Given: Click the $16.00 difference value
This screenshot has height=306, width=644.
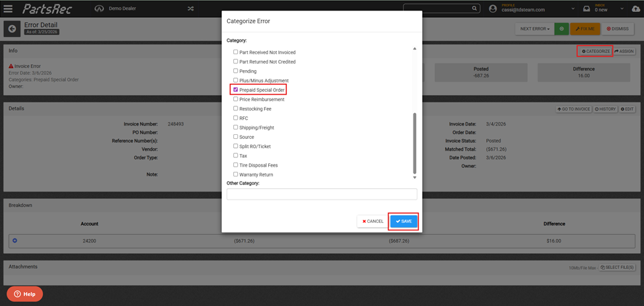Looking at the screenshot, I should tap(554, 241).
